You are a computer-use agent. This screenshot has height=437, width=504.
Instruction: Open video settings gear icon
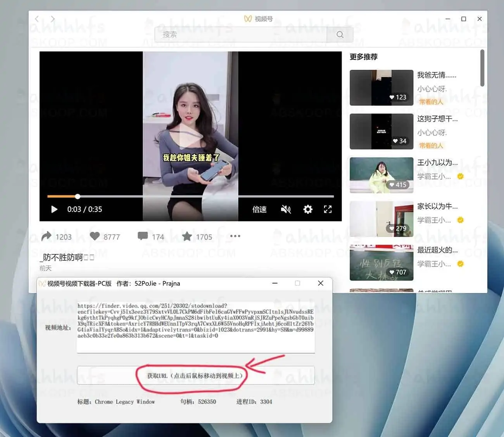(308, 210)
